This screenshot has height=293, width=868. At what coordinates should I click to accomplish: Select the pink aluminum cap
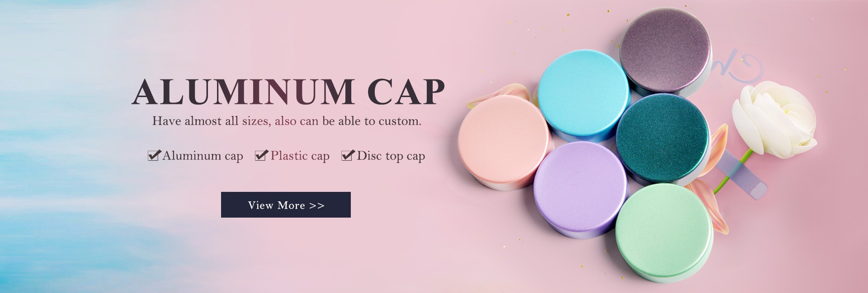[504, 142]
